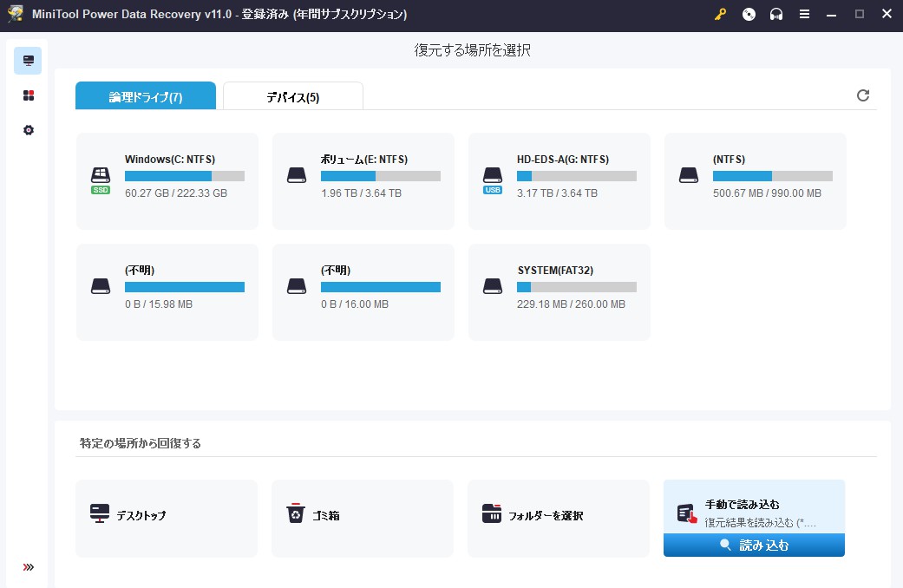
Task: Click the drive icon of the 990.00 MB NTFS partition
Action: (689, 175)
